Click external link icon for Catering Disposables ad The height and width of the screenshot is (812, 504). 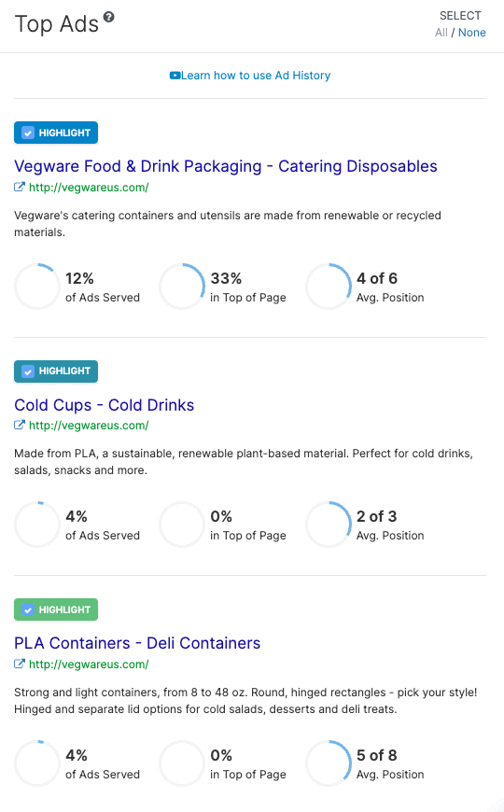(20, 187)
